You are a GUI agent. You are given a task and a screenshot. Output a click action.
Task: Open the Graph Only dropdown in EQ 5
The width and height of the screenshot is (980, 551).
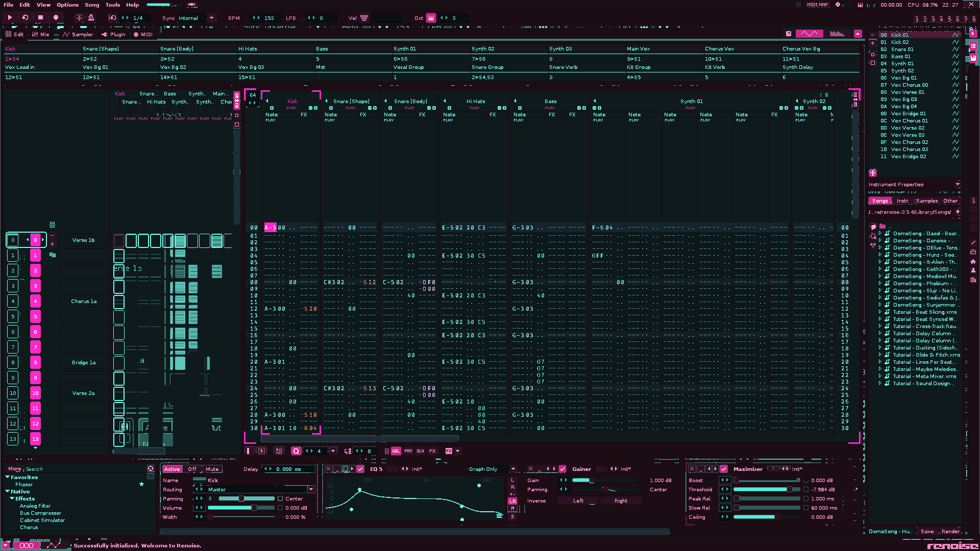[x=513, y=469]
